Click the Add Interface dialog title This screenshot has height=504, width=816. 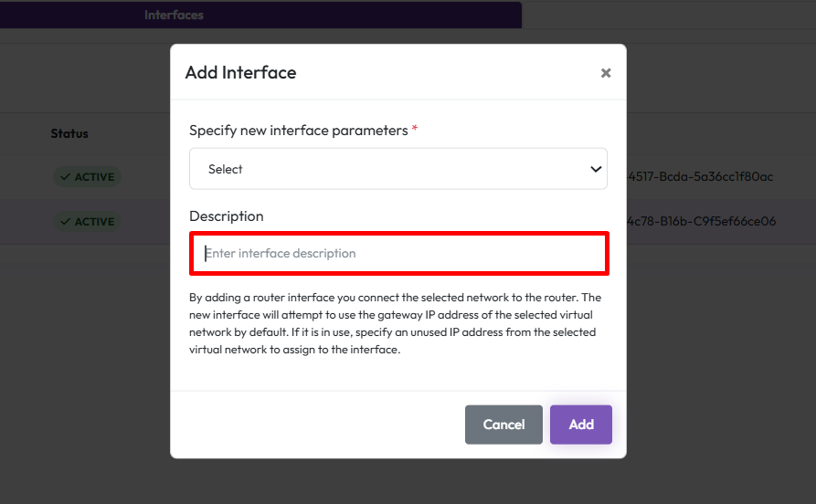[x=240, y=72]
